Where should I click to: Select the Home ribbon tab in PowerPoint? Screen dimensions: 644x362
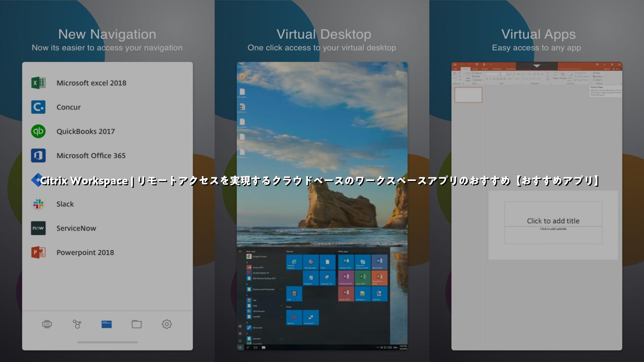[x=465, y=69]
